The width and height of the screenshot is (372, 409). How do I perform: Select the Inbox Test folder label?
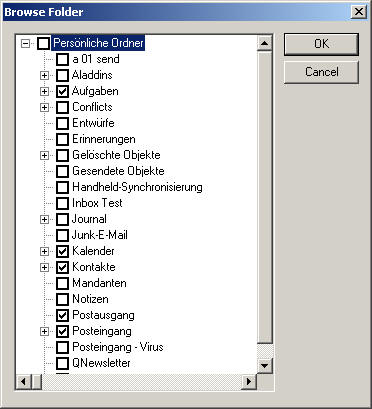pyautogui.click(x=97, y=203)
